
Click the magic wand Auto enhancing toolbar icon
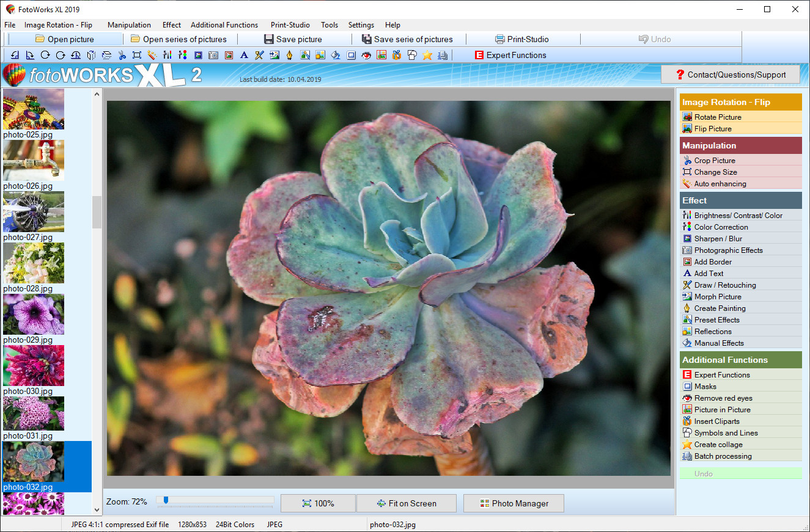tap(152, 55)
